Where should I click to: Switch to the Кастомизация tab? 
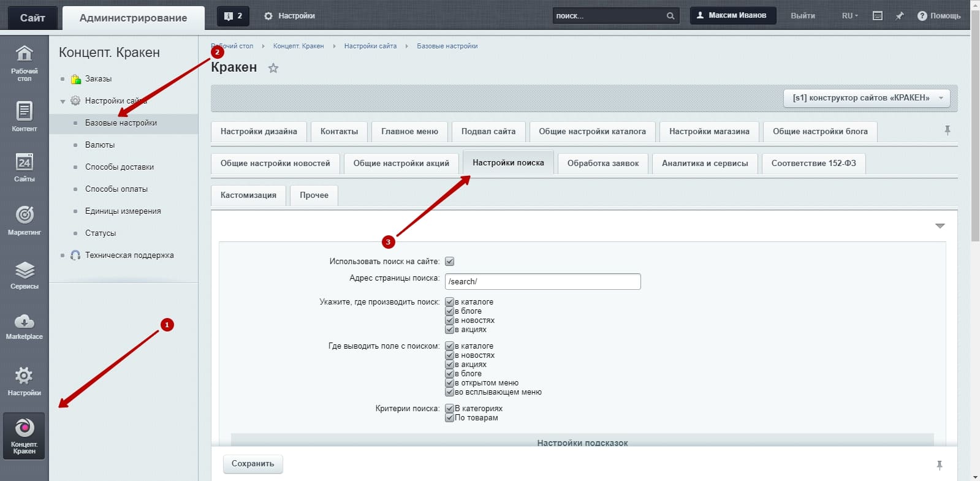click(x=248, y=195)
